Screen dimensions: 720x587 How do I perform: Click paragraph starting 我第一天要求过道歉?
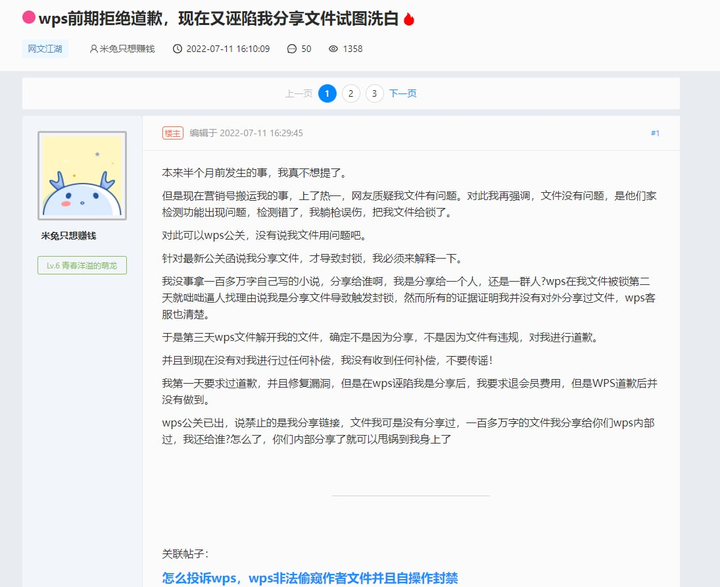point(410,391)
